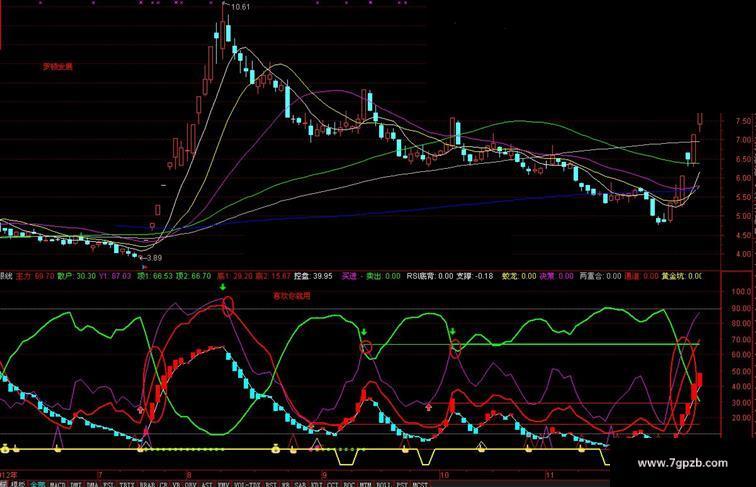Viewport: 756px width, 487px height.
Task: Select the CCI indicator tab
Action: (x=333, y=484)
